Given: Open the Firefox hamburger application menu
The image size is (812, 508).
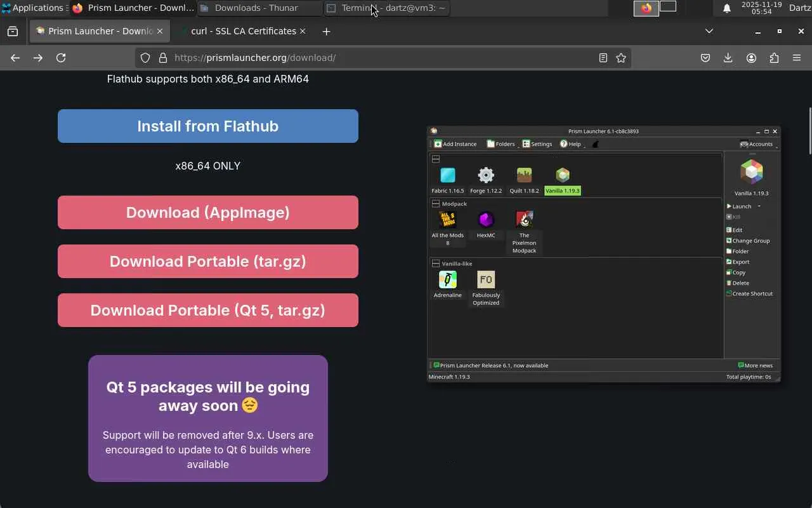Looking at the screenshot, I should [x=797, y=58].
